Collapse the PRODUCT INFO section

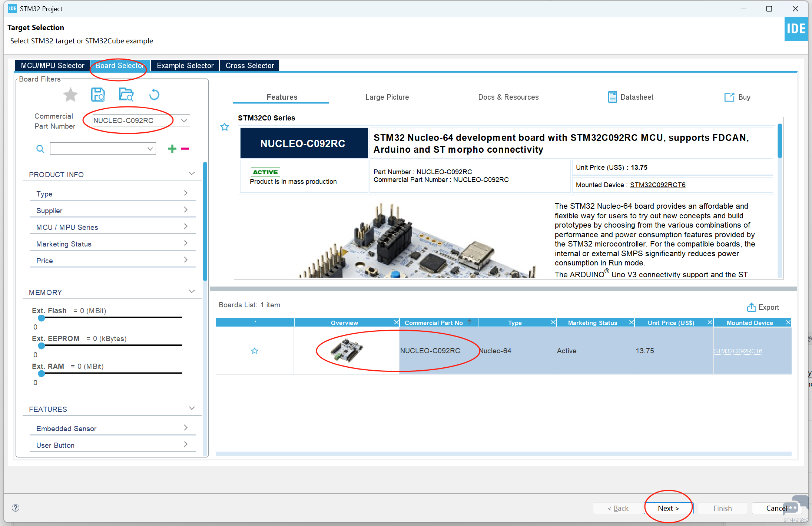tap(192, 173)
